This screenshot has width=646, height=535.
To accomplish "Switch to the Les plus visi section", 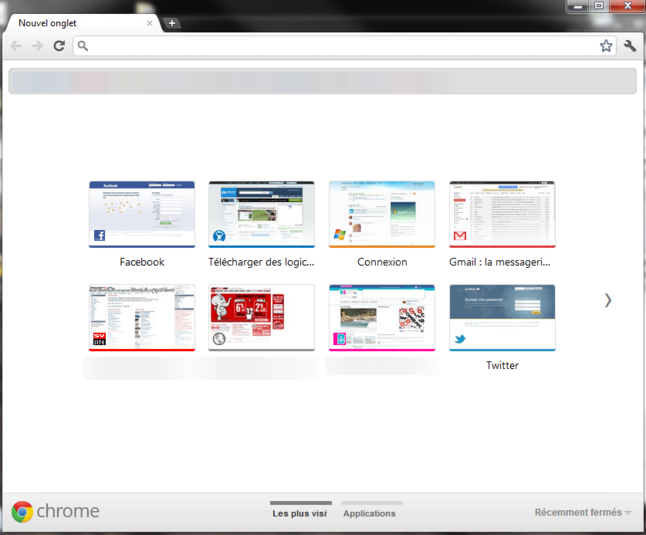I will click(x=300, y=511).
